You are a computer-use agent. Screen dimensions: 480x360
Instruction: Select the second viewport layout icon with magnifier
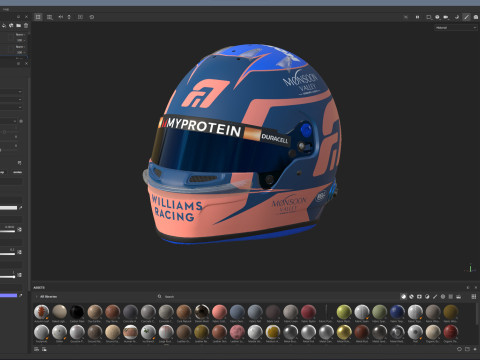50,17
